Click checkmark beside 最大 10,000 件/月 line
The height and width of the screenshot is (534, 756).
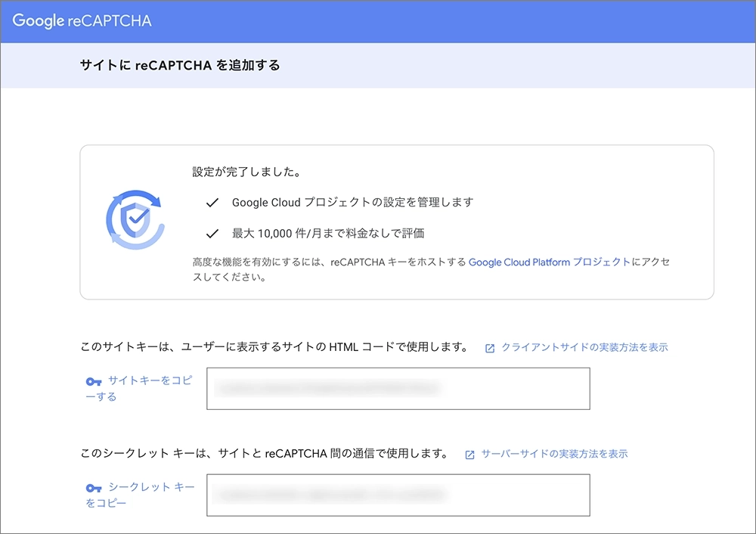212,233
